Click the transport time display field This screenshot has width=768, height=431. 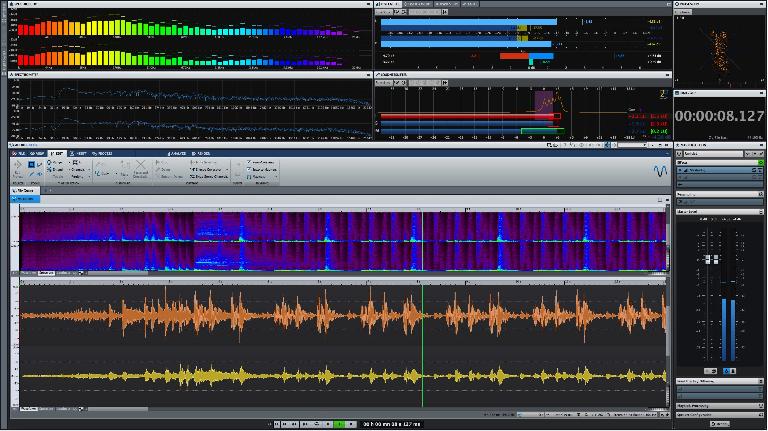pos(392,424)
